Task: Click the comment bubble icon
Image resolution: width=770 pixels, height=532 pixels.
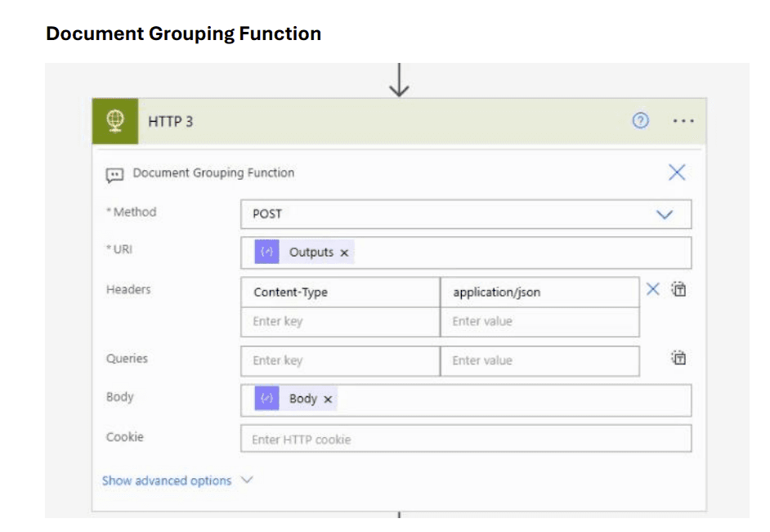Action: [x=114, y=175]
